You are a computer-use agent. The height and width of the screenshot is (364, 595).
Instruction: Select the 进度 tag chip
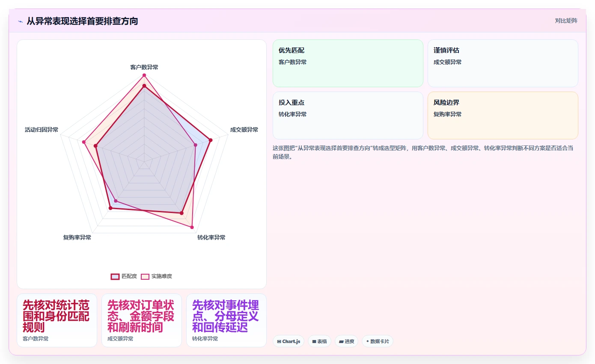(x=346, y=341)
